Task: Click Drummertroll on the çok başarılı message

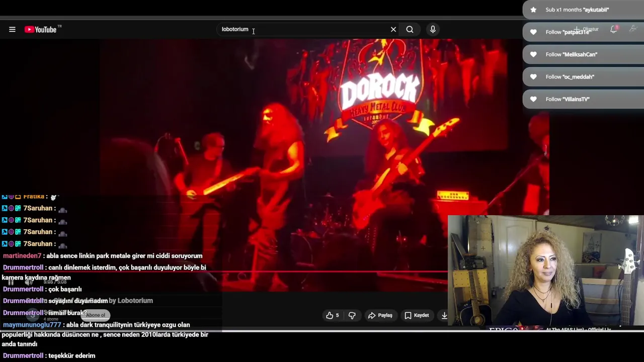Action: pyautogui.click(x=23, y=289)
